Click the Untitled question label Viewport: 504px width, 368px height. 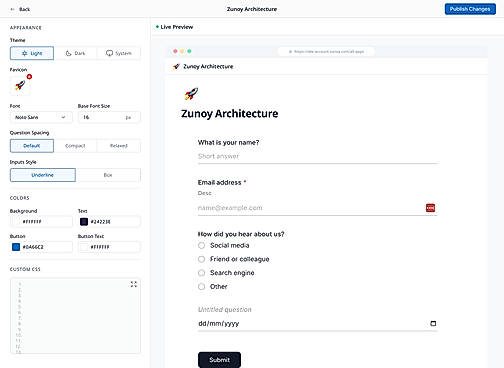click(225, 310)
